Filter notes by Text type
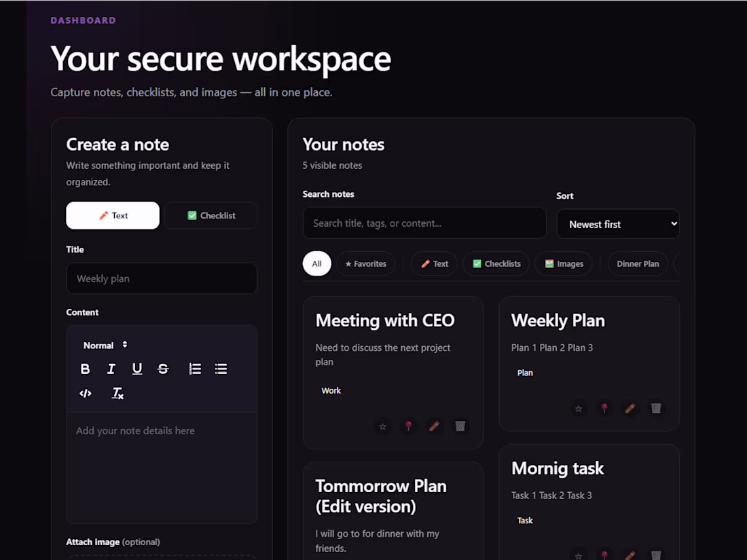Screen dimensions: 747x560 pyautogui.click(x=435, y=263)
